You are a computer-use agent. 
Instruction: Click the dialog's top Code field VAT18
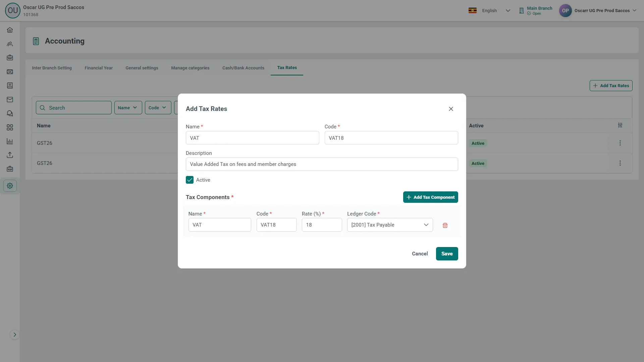[391, 138]
